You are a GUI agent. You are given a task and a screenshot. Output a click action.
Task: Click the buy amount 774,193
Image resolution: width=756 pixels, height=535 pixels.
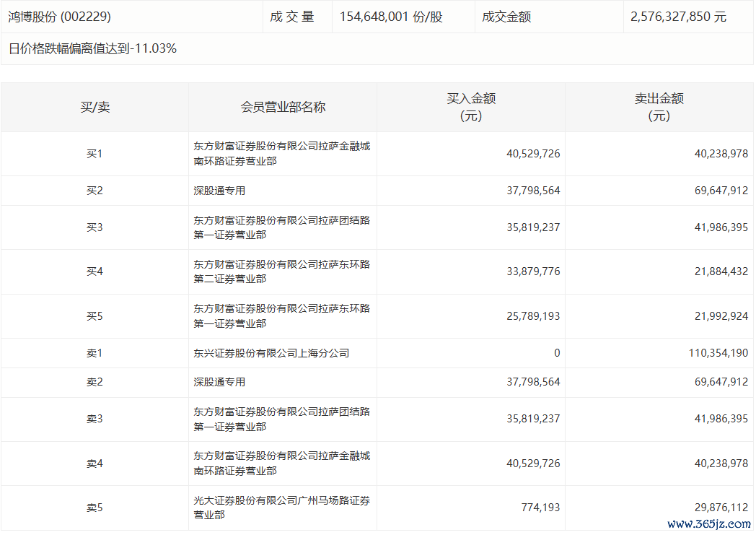(540, 508)
